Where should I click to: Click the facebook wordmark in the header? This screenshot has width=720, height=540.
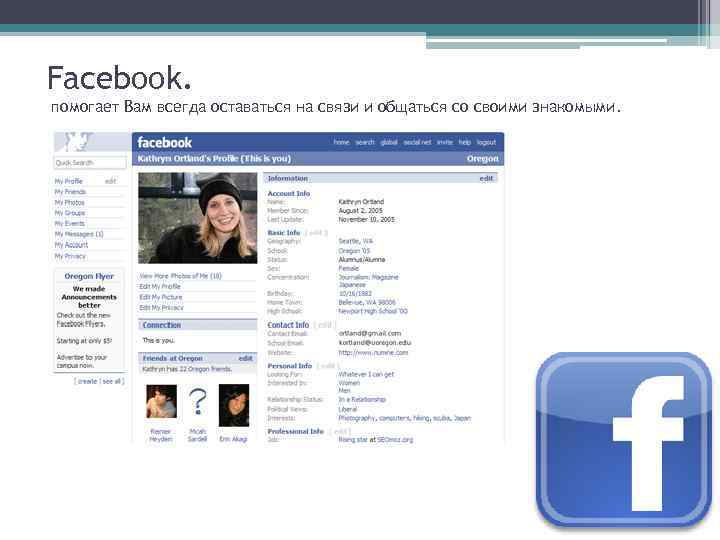point(164,143)
